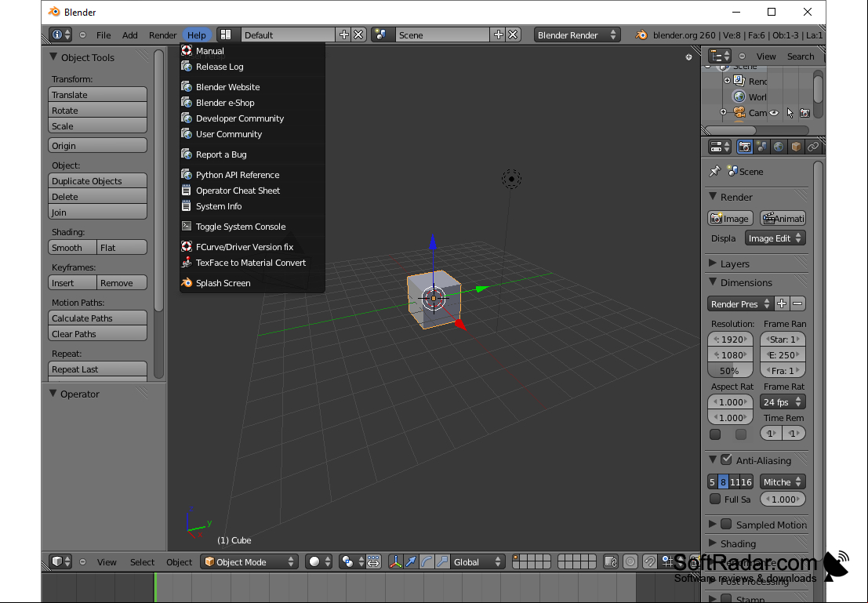Apply Smooth shading button

tap(72, 248)
